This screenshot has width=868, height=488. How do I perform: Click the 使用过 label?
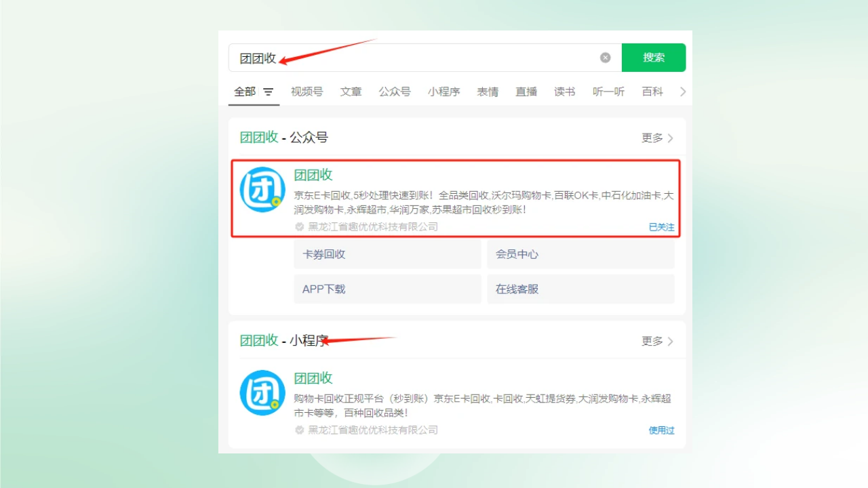[662, 430]
